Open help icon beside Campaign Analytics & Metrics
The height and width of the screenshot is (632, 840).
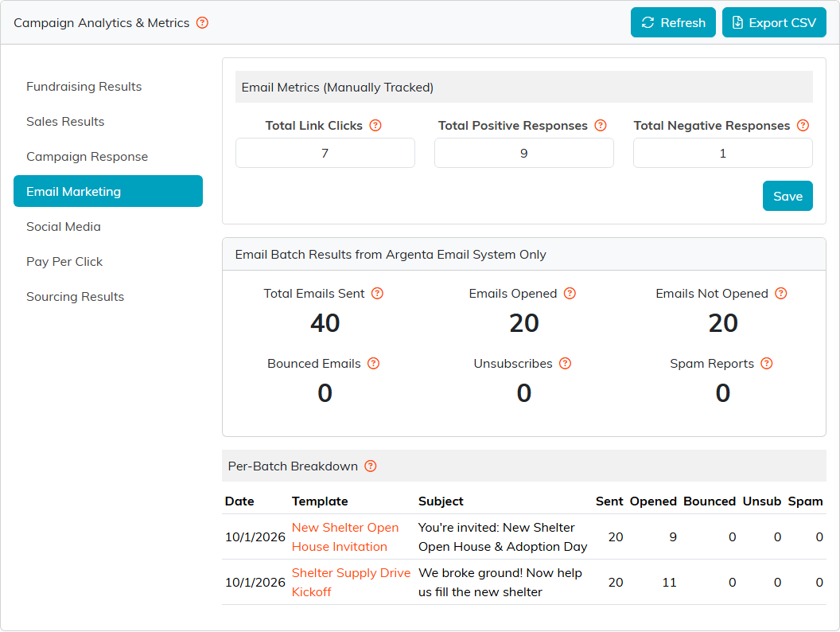(x=202, y=22)
